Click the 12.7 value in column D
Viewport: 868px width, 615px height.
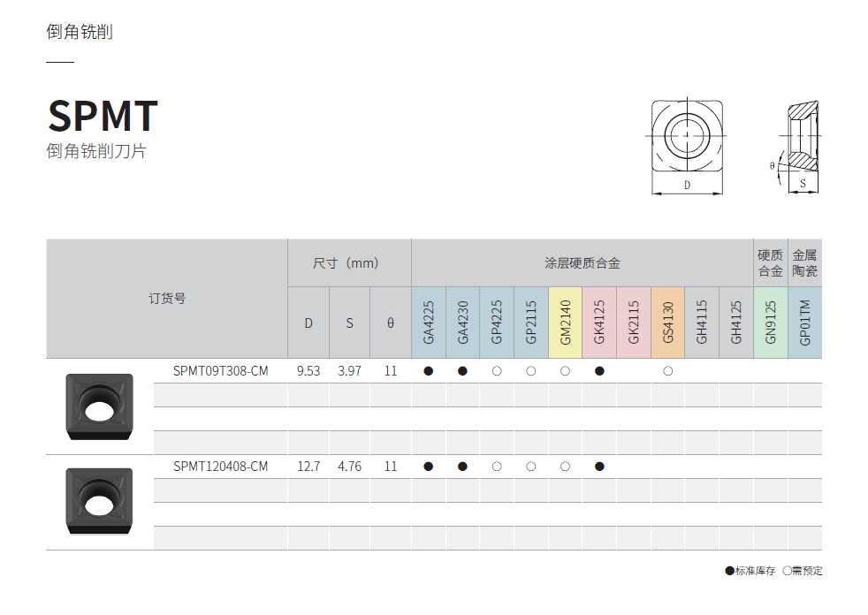click(308, 467)
